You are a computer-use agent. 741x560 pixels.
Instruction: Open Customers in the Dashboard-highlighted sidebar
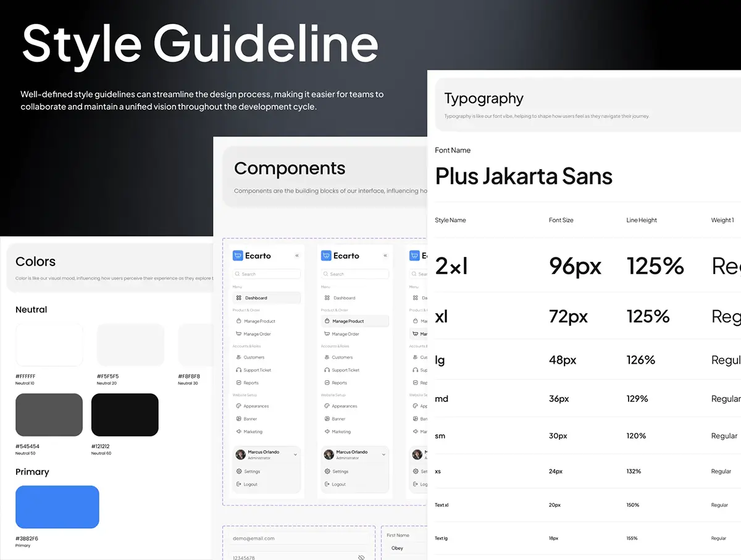click(x=253, y=357)
